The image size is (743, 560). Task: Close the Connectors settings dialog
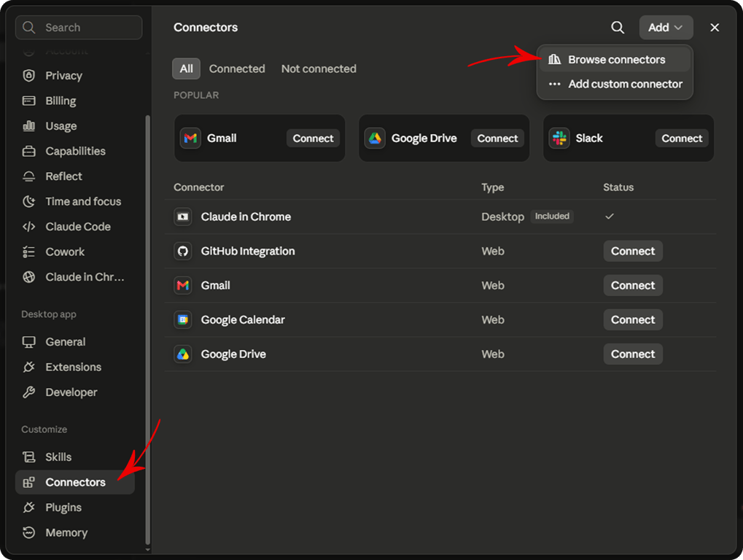tap(715, 28)
